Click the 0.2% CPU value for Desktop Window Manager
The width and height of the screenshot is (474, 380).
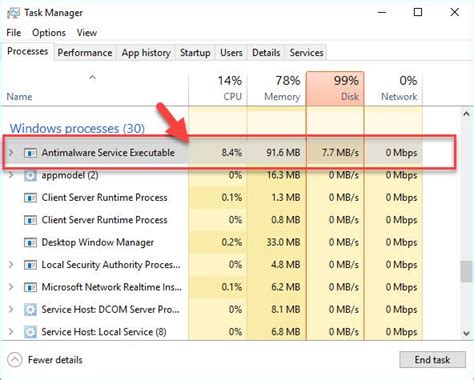[x=232, y=242]
